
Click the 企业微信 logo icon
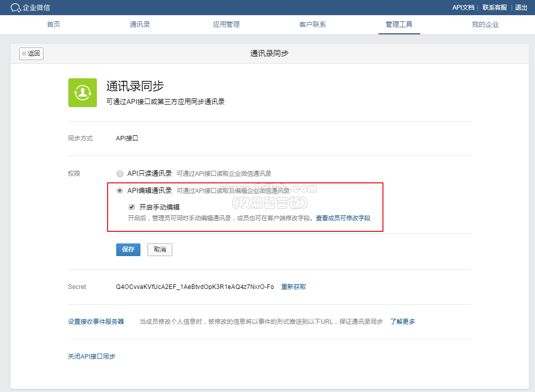pyautogui.click(x=16, y=8)
